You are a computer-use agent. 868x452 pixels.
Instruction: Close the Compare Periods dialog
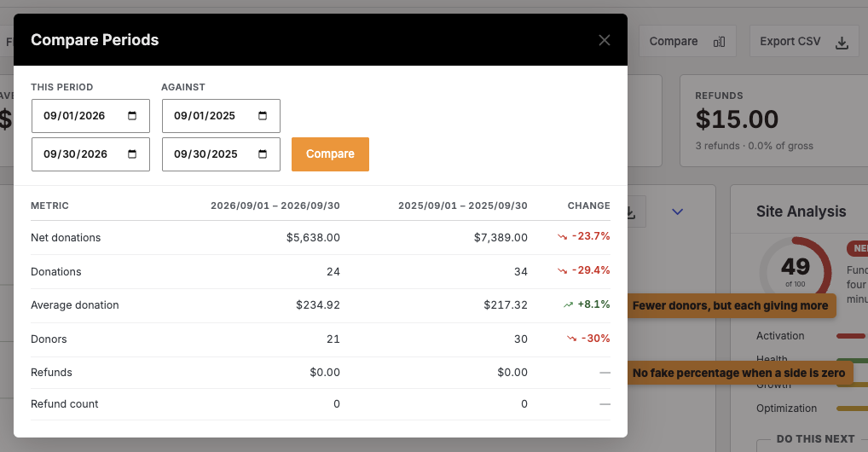click(604, 40)
